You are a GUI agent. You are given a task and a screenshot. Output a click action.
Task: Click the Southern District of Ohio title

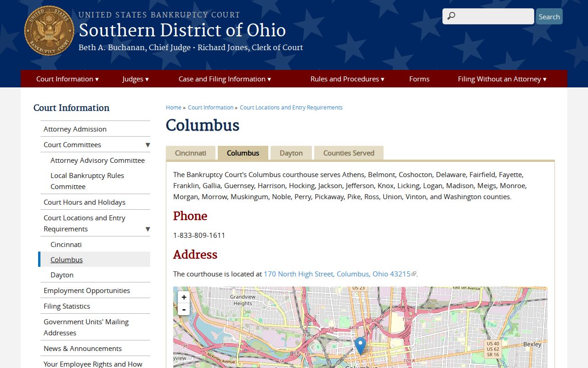click(x=182, y=30)
